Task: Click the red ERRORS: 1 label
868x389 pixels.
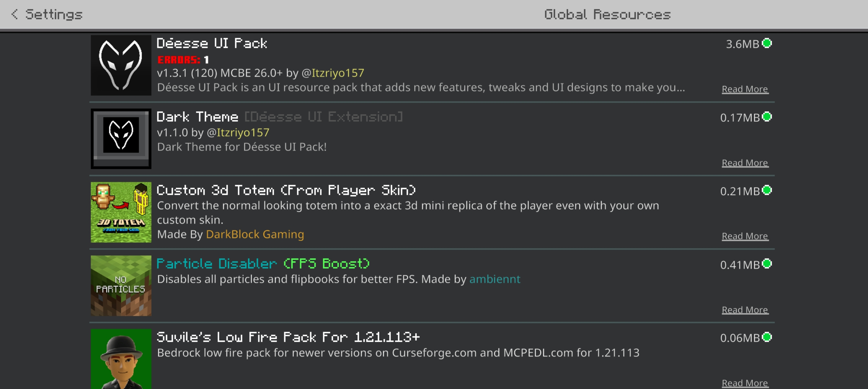Action: 183,60
